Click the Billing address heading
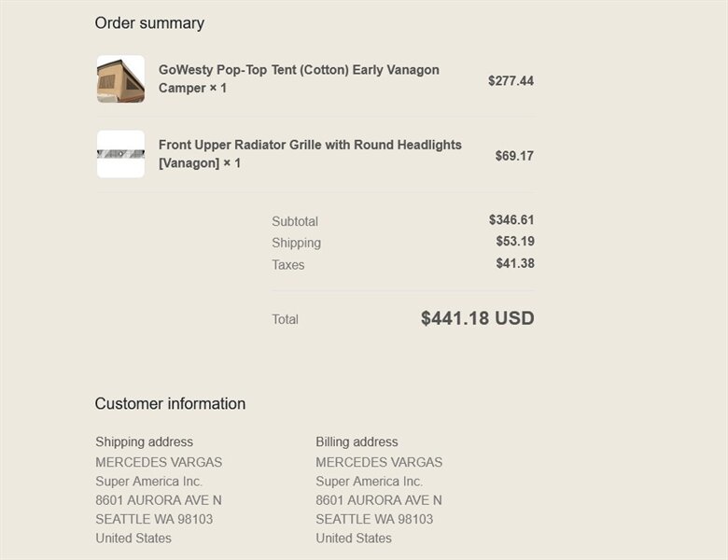 click(357, 442)
